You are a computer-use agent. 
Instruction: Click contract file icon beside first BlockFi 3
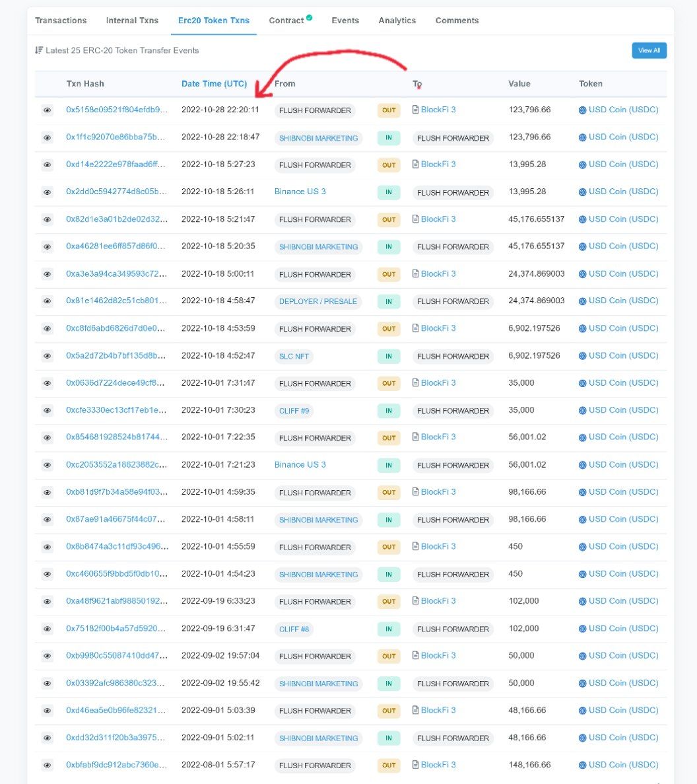coord(415,110)
